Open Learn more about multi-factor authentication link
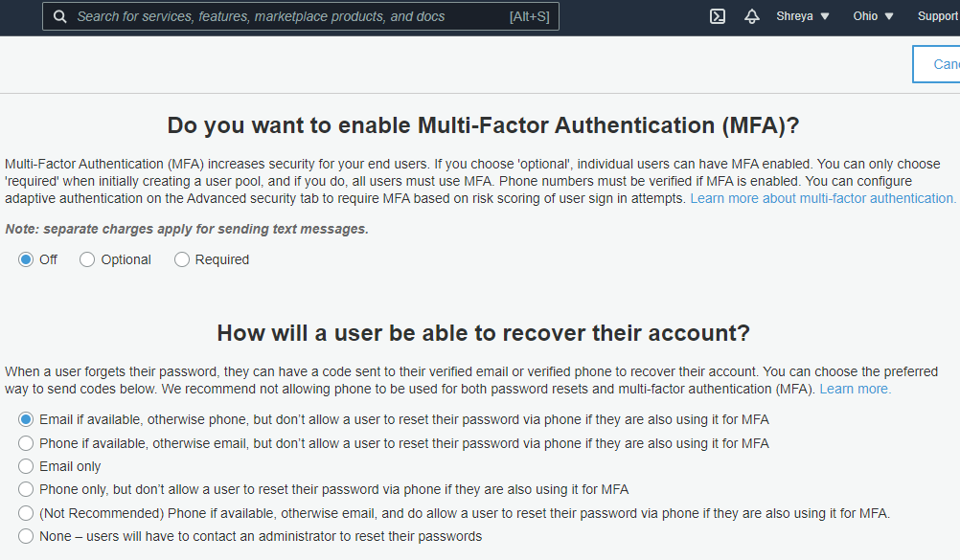 823,198
